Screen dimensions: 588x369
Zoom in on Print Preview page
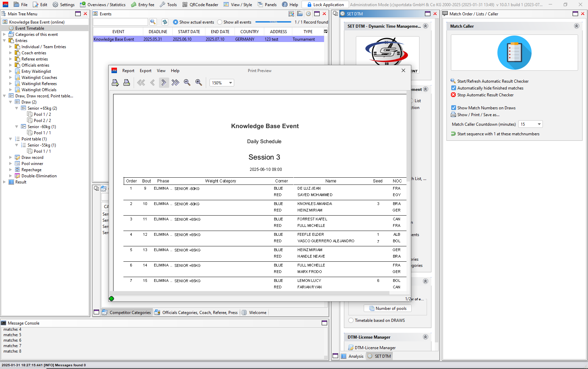(x=199, y=83)
